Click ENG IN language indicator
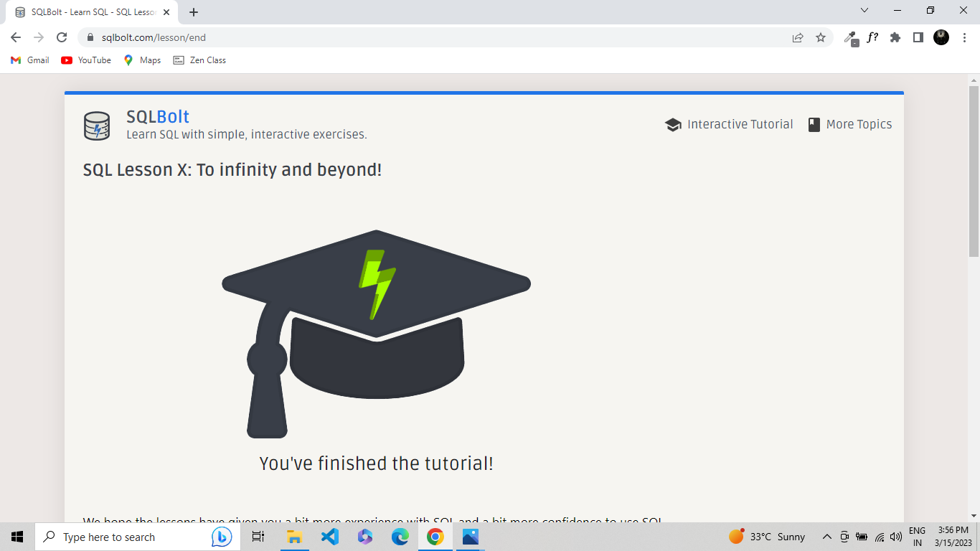Image resolution: width=980 pixels, height=551 pixels. pyautogui.click(x=917, y=537)
